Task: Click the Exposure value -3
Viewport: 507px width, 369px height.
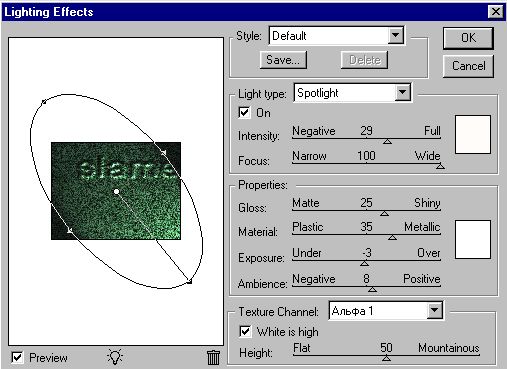Action: coord(367,253)
